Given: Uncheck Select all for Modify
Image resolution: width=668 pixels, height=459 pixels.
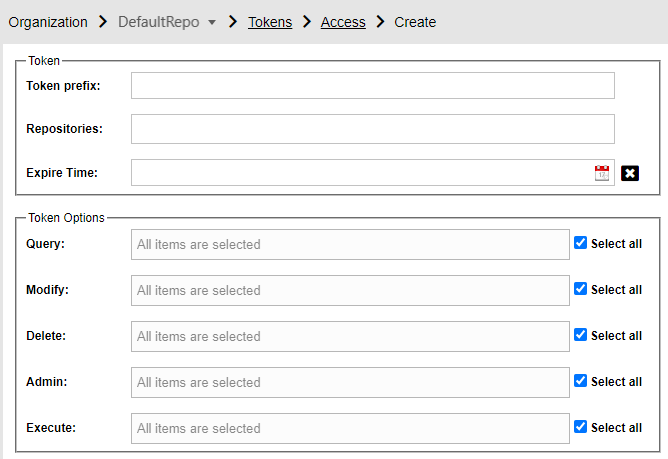Looking at the screenshot, I should (580, 289).
